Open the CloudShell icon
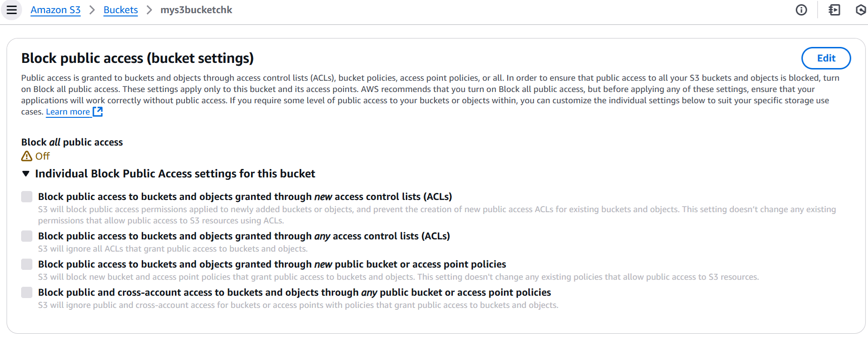The height and width of the screenshot is (337, 868). 835,10
